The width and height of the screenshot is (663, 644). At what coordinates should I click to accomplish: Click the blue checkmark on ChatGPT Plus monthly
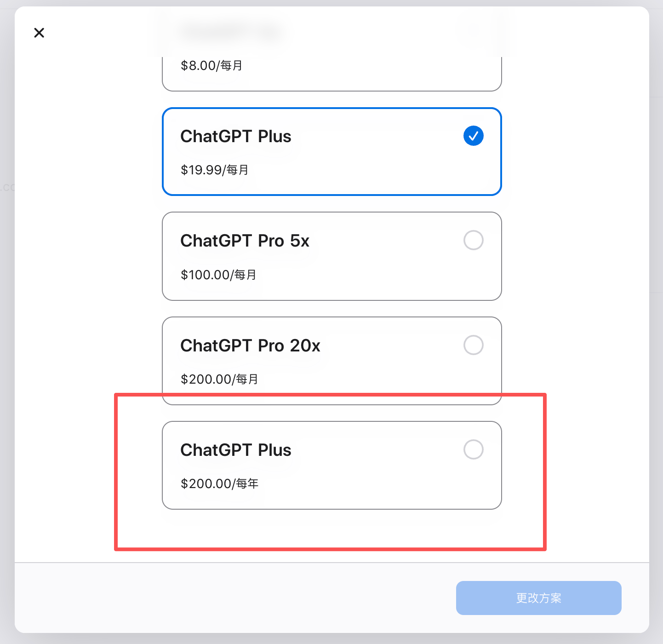tap(473, 136)
